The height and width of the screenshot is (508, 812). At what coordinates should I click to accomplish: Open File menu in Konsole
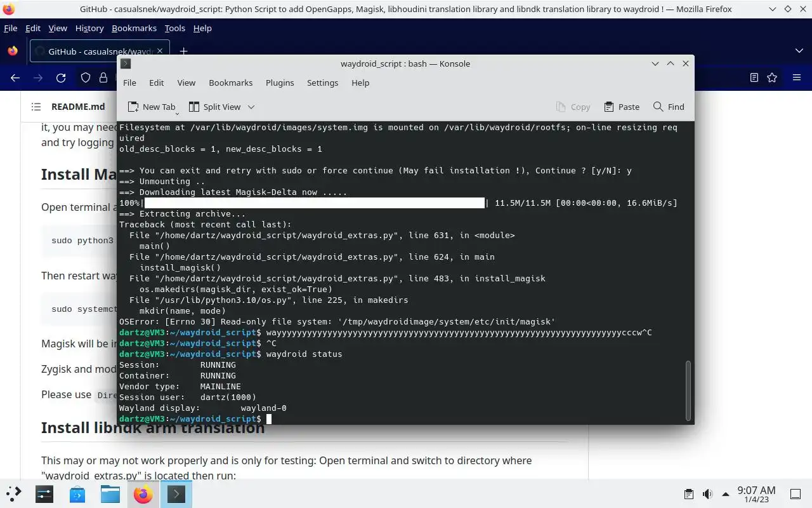click(x=129, y=83)
